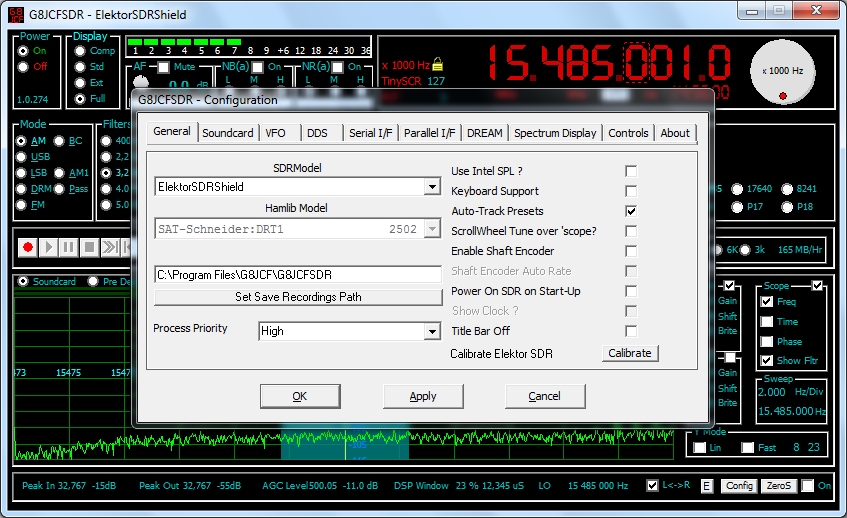Uncheck Auto-Track Presets
Screen dimensions: 847x518
coord(631,211)
